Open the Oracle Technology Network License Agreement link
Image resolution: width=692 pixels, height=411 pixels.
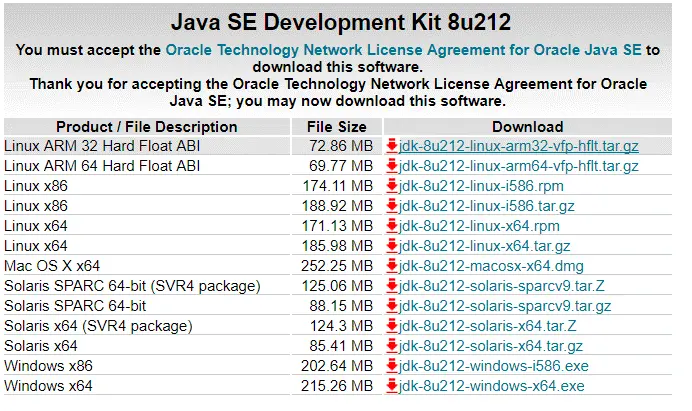tap(403, 50)
